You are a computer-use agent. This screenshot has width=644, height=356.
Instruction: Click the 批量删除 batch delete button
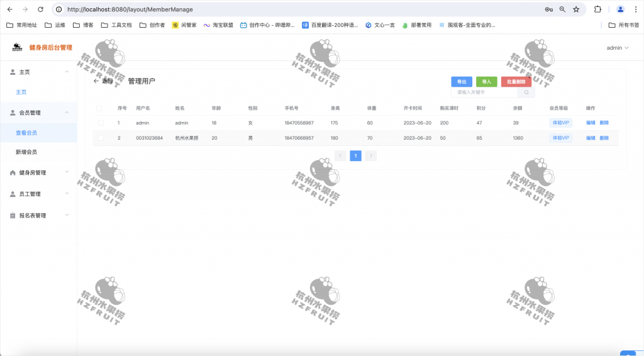[x=516, y=82]
